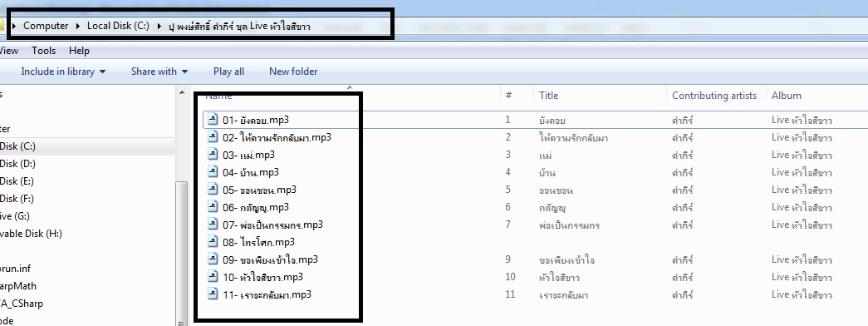Open the Help menu
The width and height of the screenshot is (868, 326).
point(79,51)
